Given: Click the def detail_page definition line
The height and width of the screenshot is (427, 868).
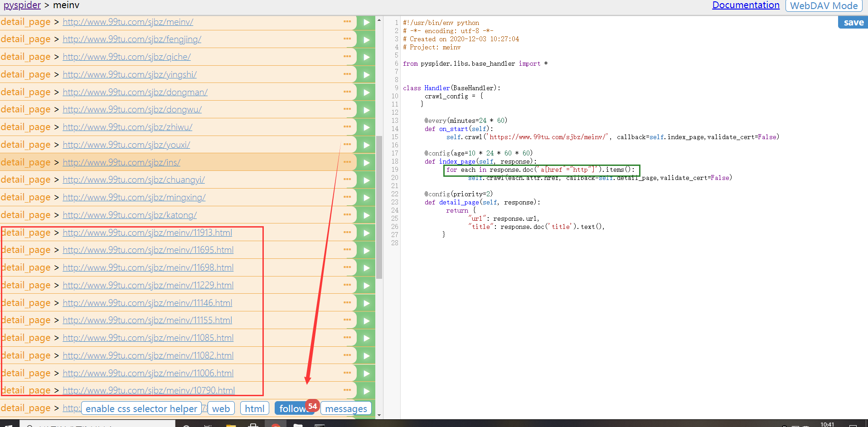Looking at the screenshot, I should [x=482, y=202].
